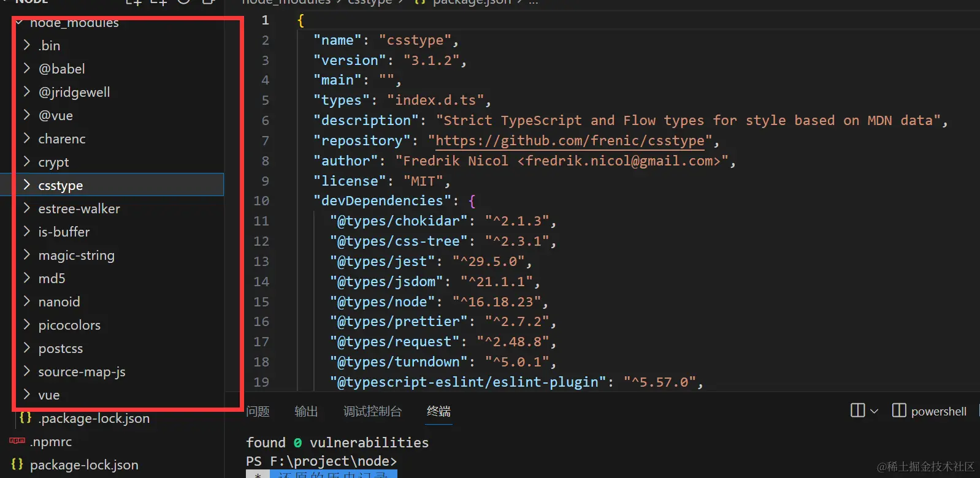Expand the @vue folder
This screenshot has width=980, height=478.
point(27,115)
